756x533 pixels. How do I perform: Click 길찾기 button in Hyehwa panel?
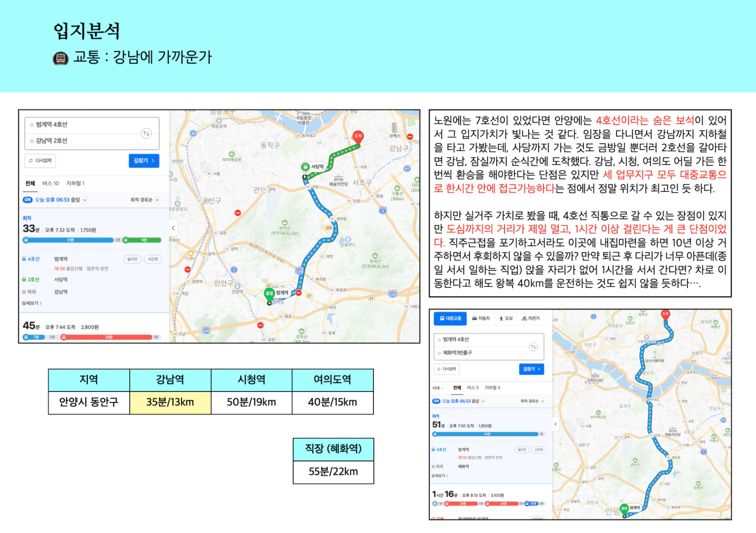pos(531,369)
